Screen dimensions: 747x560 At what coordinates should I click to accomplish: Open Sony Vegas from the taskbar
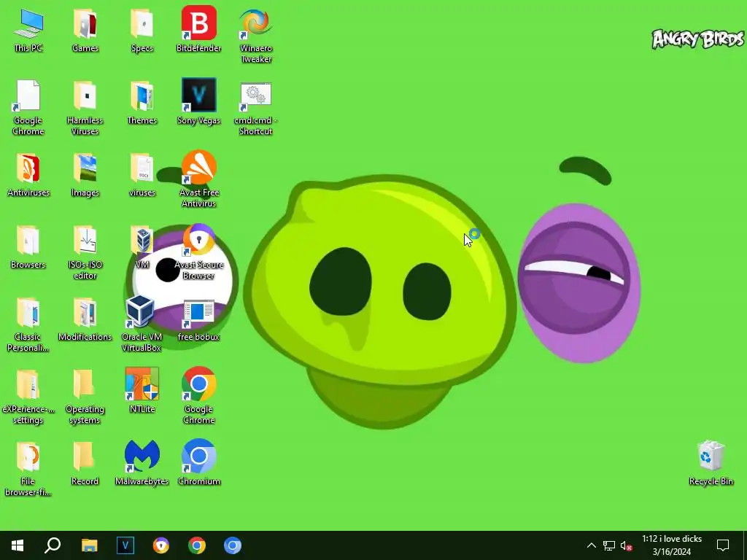coord(125,545)
